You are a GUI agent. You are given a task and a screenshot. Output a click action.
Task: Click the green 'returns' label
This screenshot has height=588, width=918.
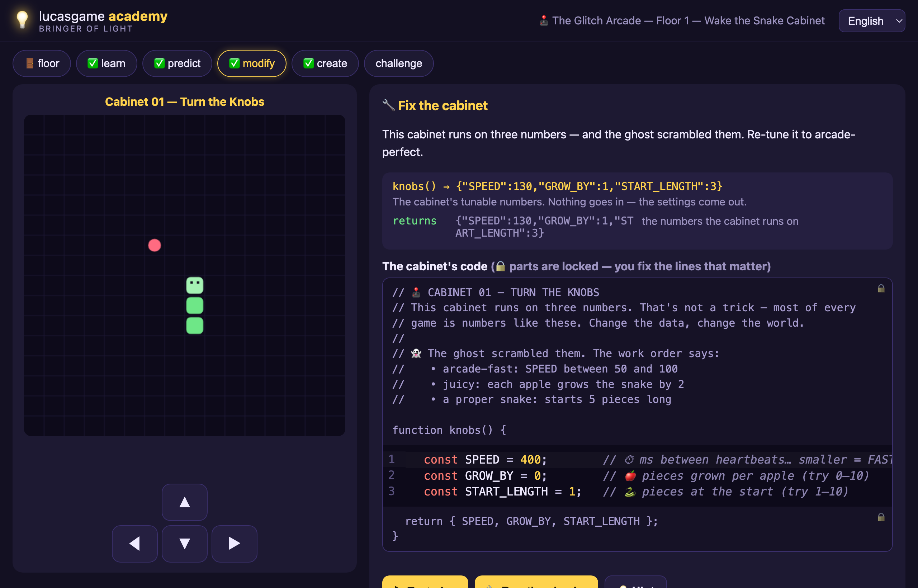(x=414, y=221)
